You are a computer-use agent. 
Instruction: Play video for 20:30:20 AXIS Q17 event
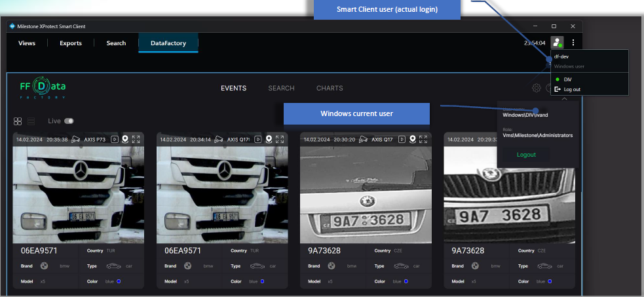pos(402,139)
